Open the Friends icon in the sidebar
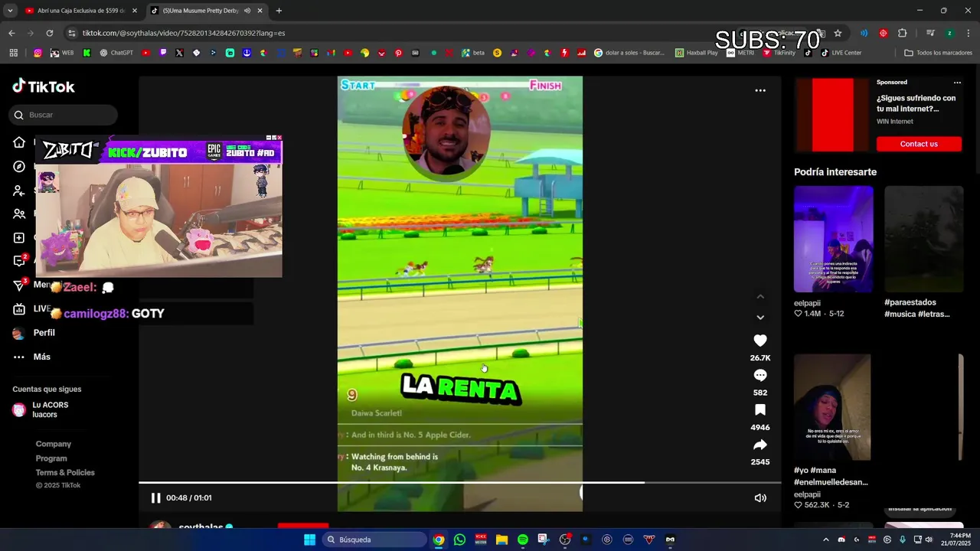The height and width of the screenshot is (551, 980). tap(19, 214)
